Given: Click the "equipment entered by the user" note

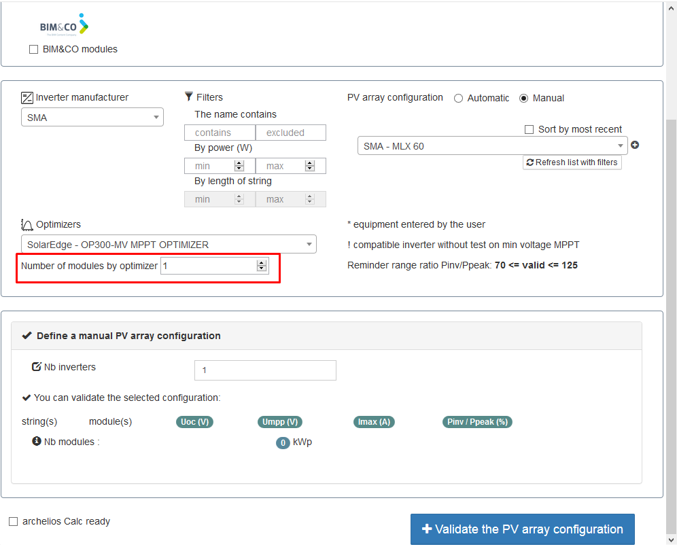Looking at the screenshot, I should [416, 225].
